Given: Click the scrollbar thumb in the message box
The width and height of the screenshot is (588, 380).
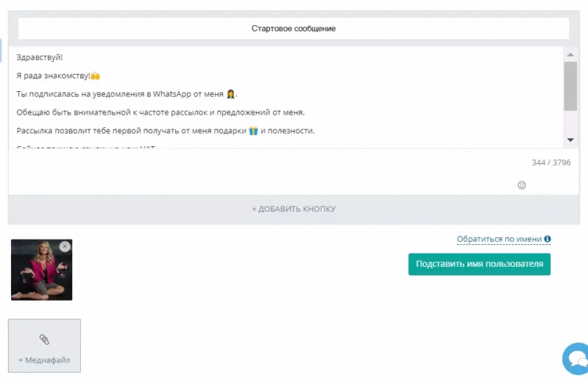Looking at the screenshot, I should point(570,86).
